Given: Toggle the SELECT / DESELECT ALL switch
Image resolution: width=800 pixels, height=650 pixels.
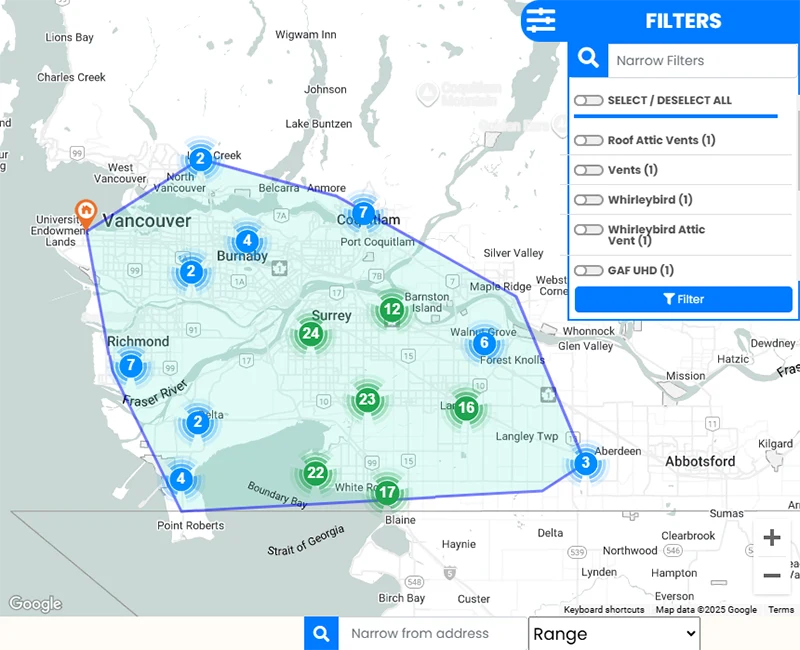Looking at the screenshot, I should coord(589,100).
